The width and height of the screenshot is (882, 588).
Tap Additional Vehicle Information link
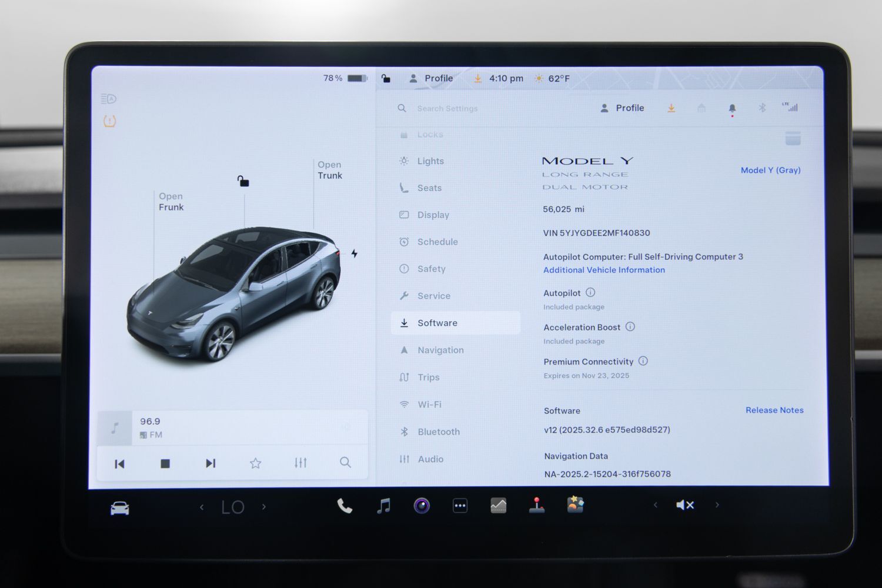click(x=604, y=270)
